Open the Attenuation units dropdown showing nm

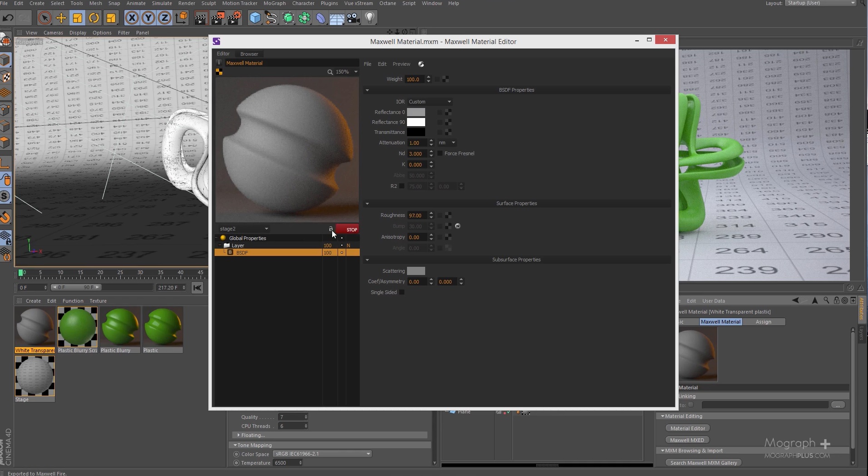coord(447,142)
